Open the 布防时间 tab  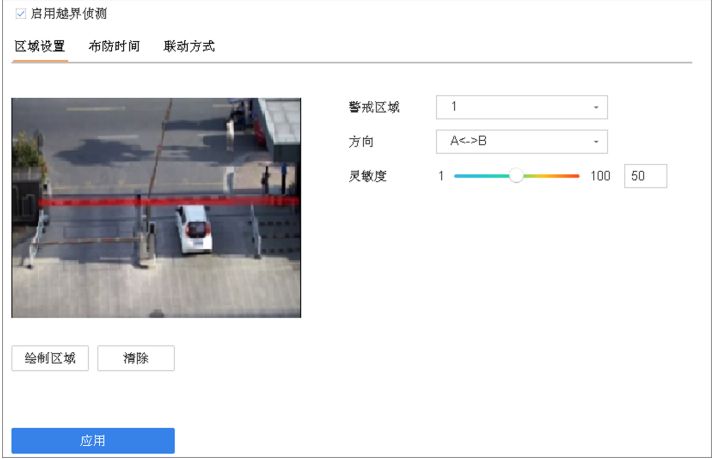pos(114,46)
